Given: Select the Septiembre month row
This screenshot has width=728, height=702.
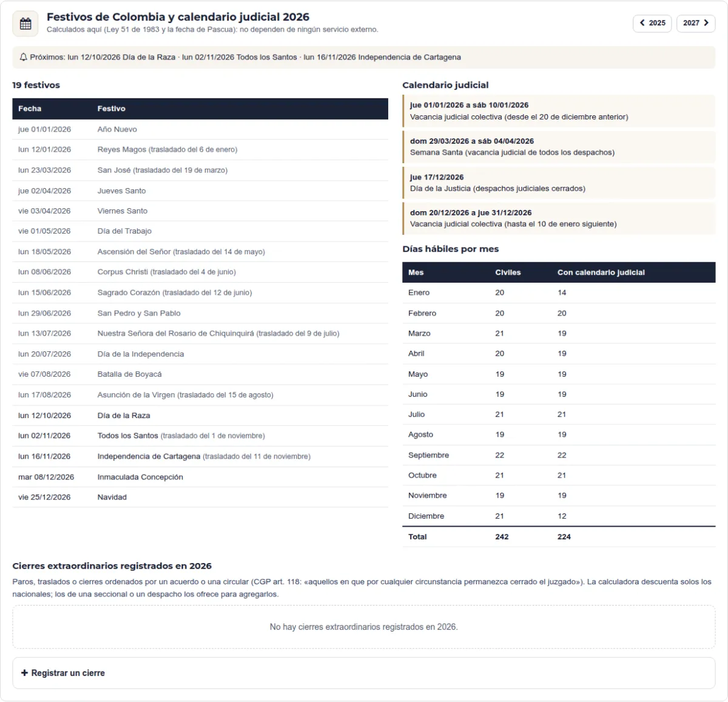Looking at the screenshot, I should (x=559, y=455).
